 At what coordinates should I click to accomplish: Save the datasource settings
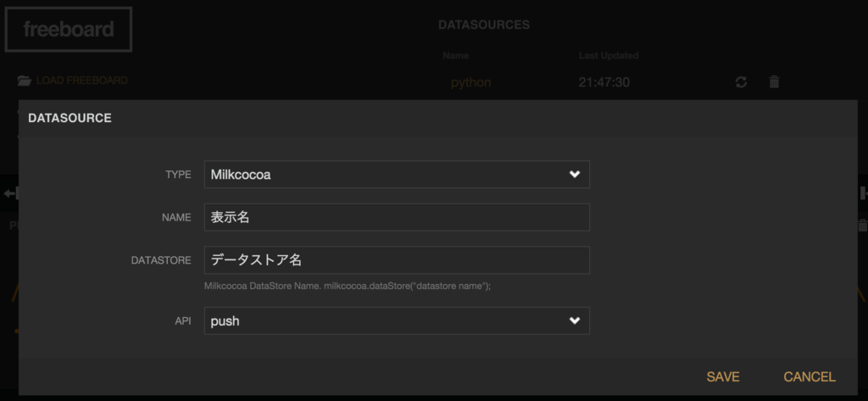click(x=723, y=376)
